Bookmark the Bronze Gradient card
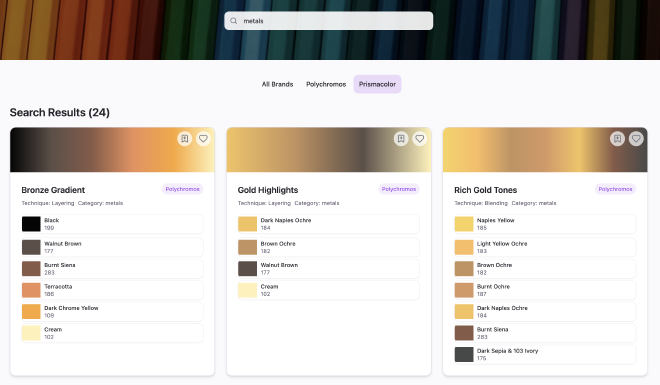The image size is (660, 385). [184, 138]
